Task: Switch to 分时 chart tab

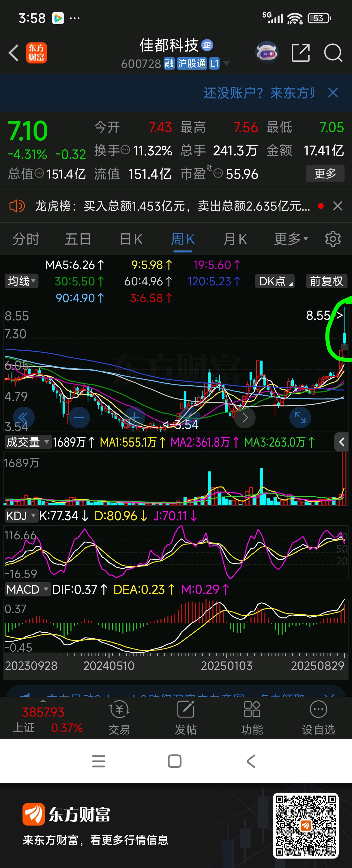Action: [26, 239]
